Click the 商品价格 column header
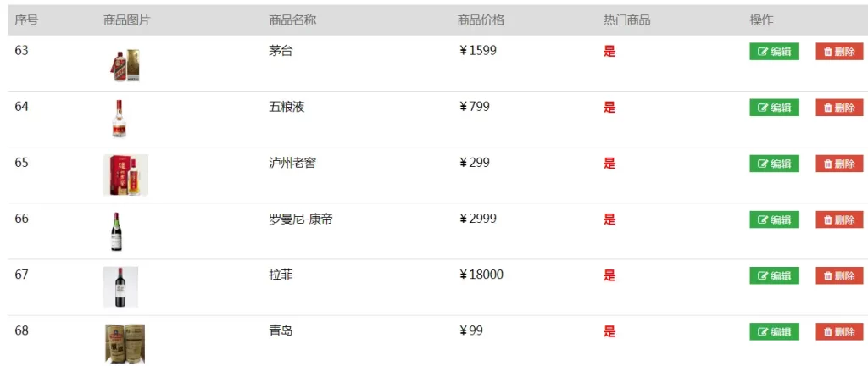 pos(480,20)
